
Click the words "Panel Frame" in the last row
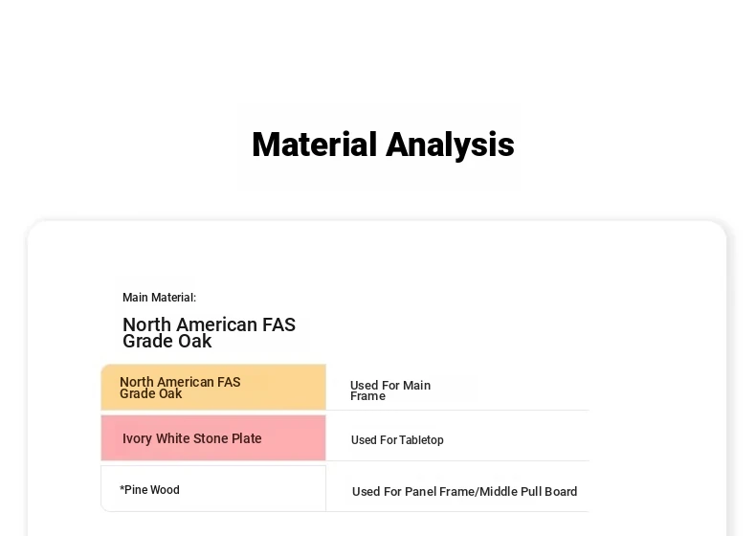coord(438,492)
